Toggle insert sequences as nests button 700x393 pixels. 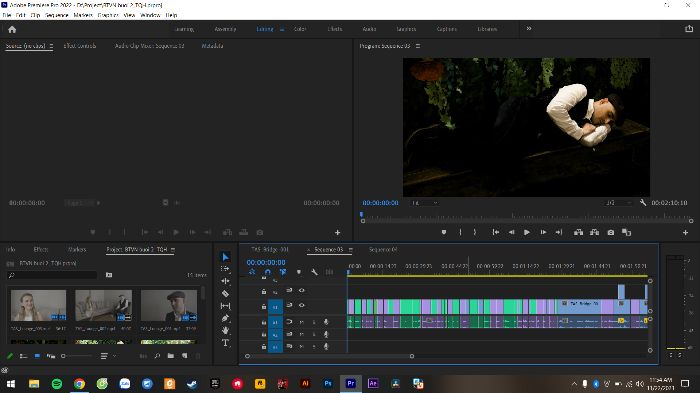[x=252, y=272]
